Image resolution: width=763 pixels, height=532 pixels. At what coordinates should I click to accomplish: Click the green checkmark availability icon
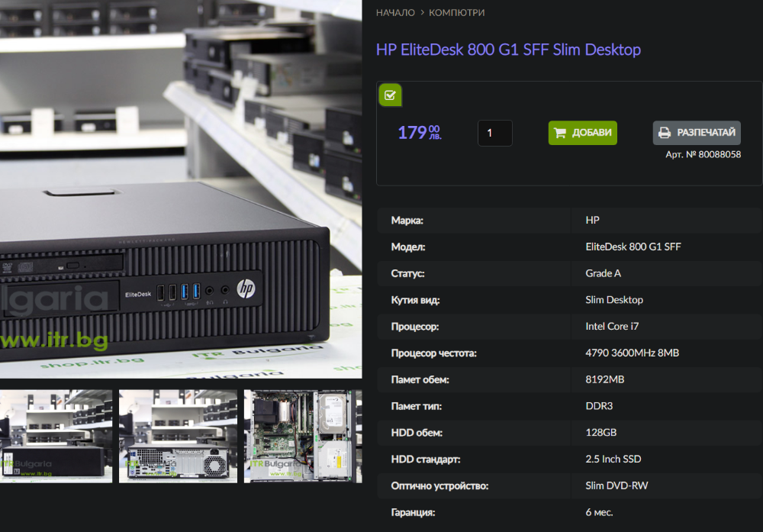(390, 95)
